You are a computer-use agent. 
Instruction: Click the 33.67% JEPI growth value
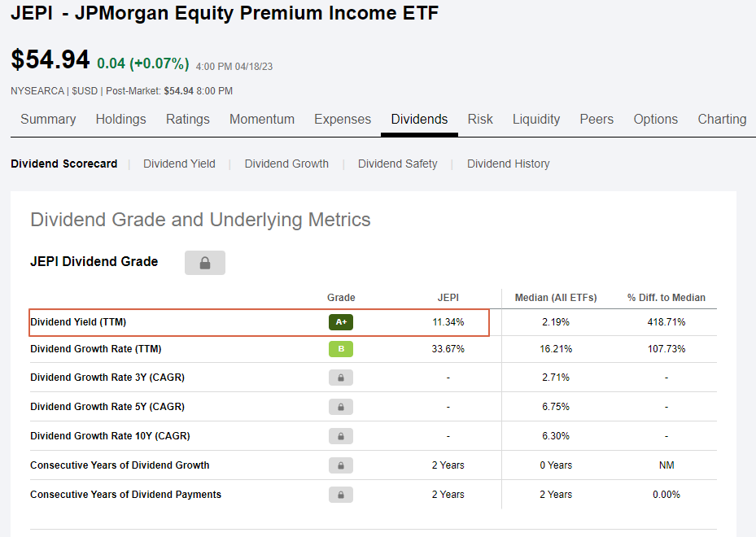(448, 349)
